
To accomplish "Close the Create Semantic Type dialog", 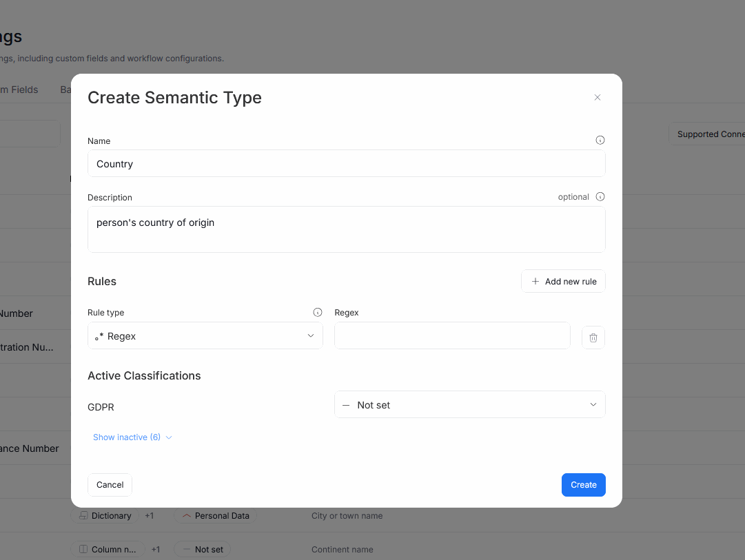I will [598, 97].
